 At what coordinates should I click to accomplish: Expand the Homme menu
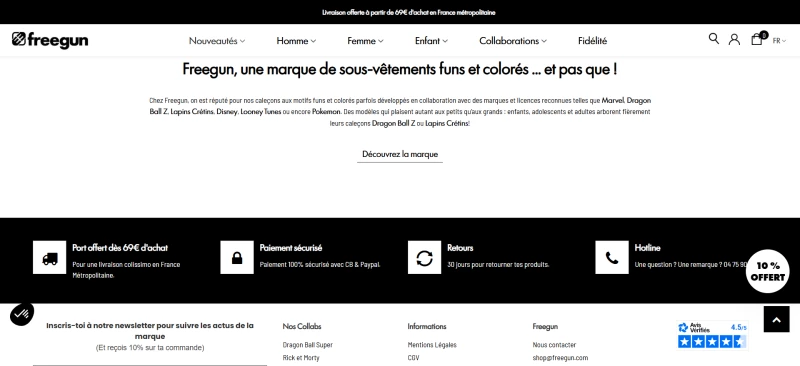(296, 41)
